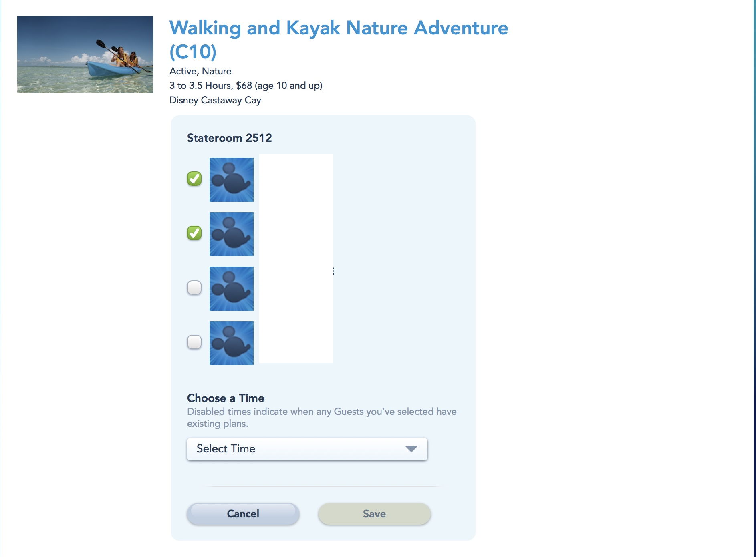Click the 3 to 3.5 Hours price line
Image resolution: width=756 pixels, height=557 pixels.
click(246, 86)
